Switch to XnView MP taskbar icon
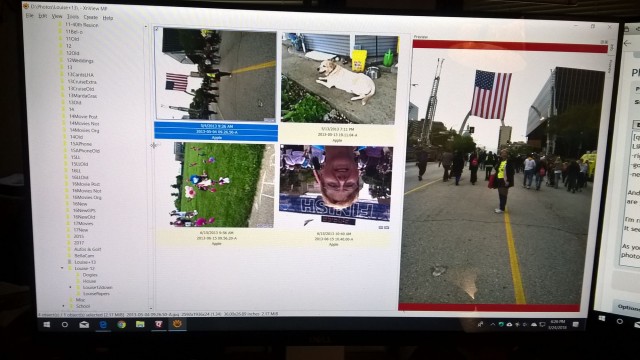The width and height of the screenshot is (640, 360). coord(178,324)
